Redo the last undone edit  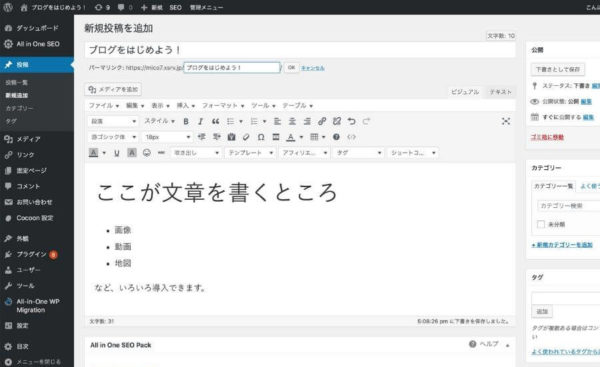pyautogui.click(x=366, y=121)
